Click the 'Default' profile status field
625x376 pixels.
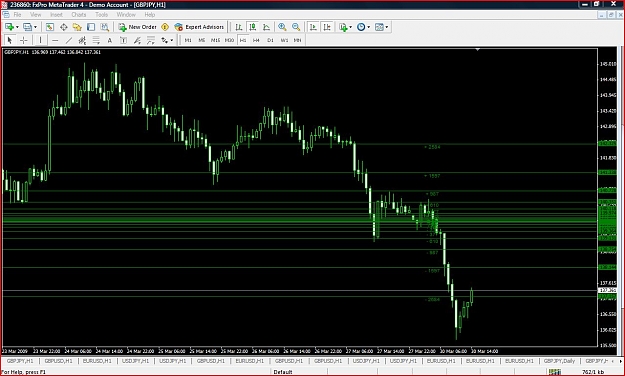point(283,372)
